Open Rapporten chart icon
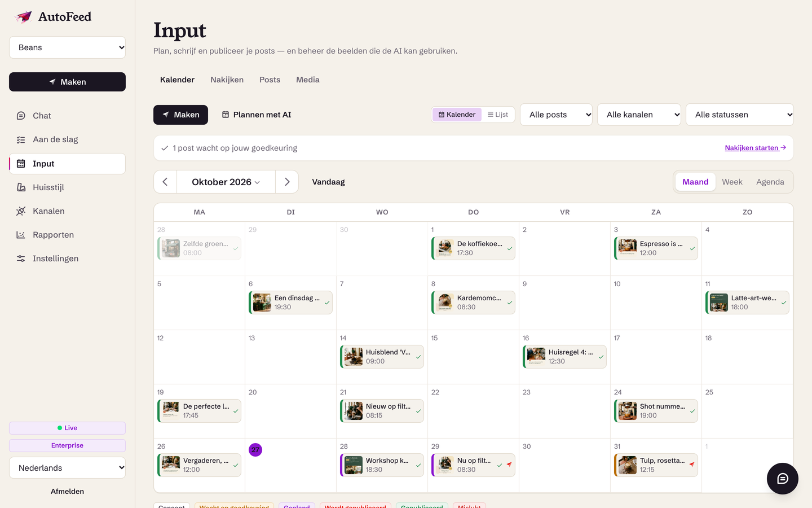The width and height of the screenshot is (812, 508). (x=21, y=235)
